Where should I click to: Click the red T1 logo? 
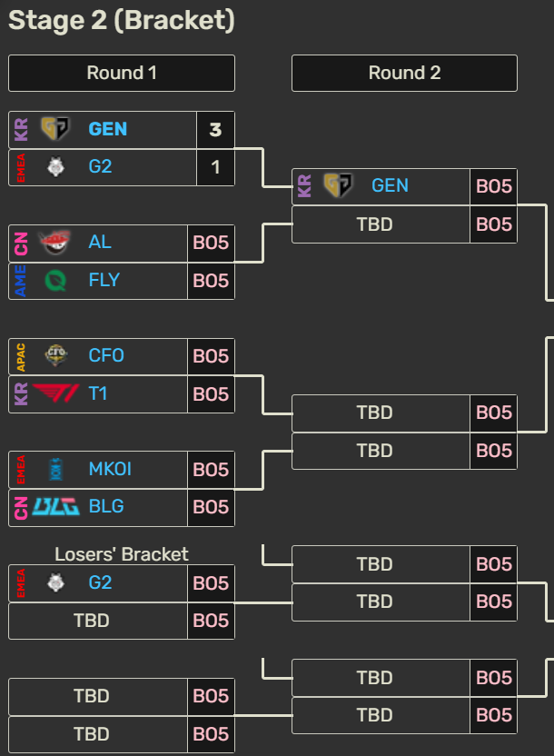tap(56, 393)
